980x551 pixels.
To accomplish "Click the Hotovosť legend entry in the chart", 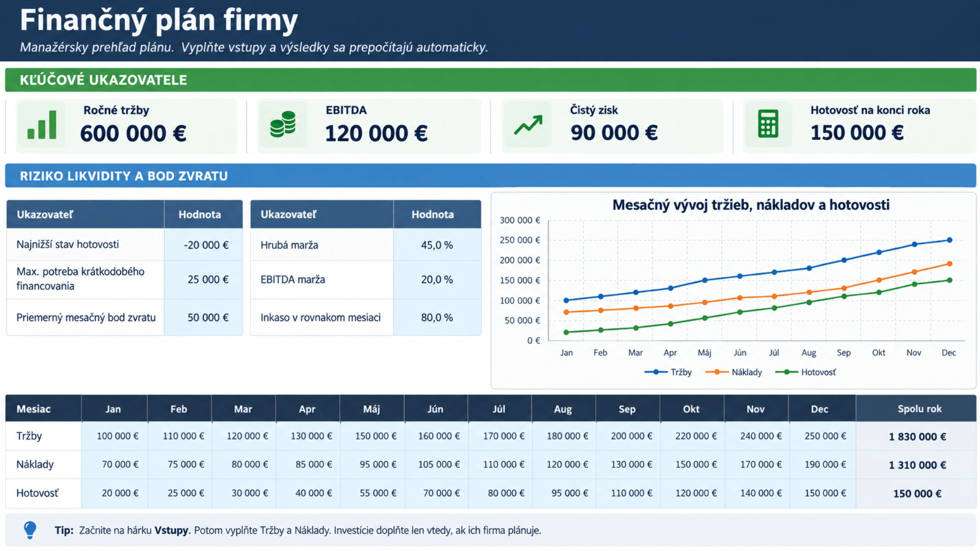I will (805, 372).
